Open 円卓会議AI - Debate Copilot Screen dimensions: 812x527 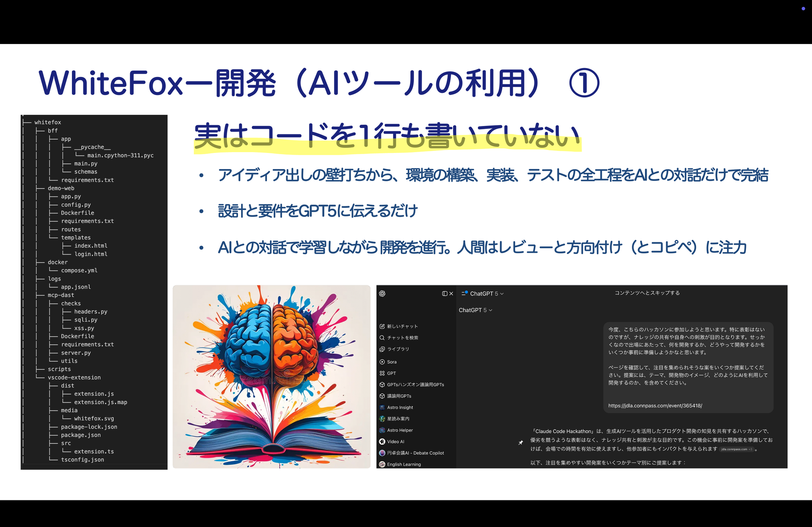[x=415, y=453]
